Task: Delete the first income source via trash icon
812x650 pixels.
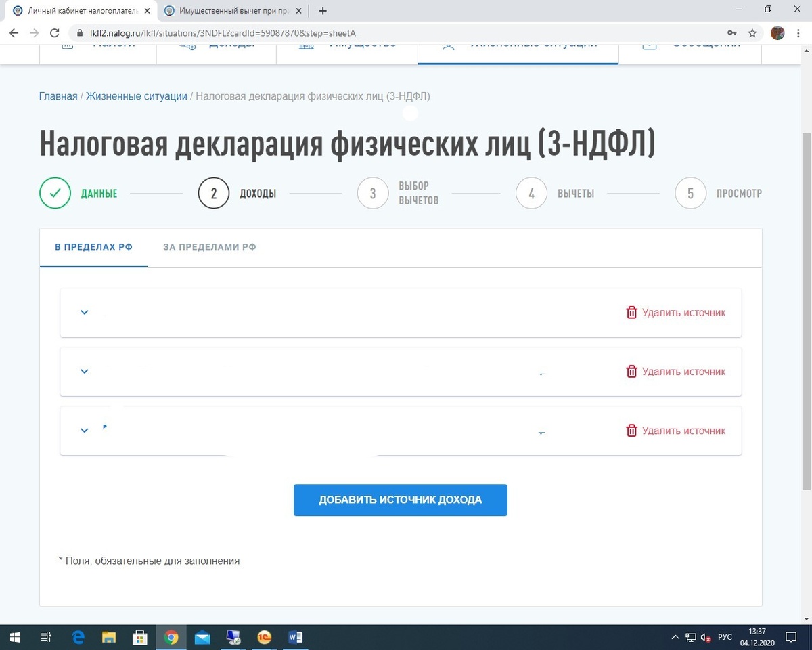Action: [x=631, y=312]
